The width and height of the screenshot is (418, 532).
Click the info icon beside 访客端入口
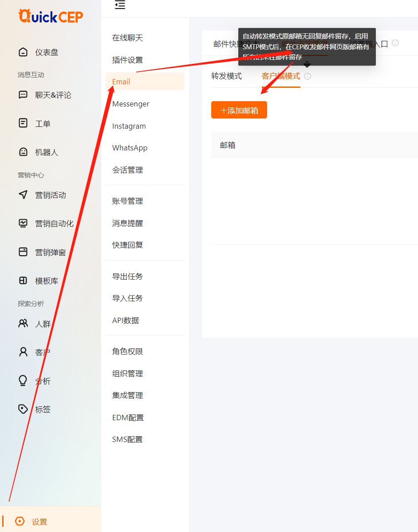(395, 43)
